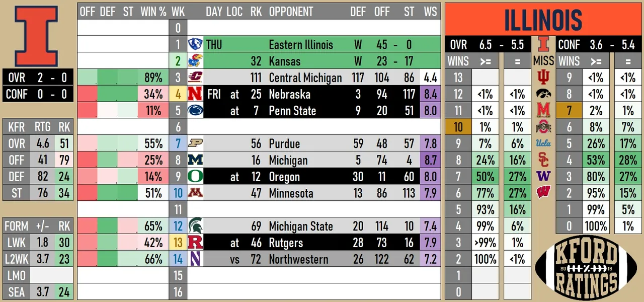Click the Purdue P logo

[x=195, y=144]
